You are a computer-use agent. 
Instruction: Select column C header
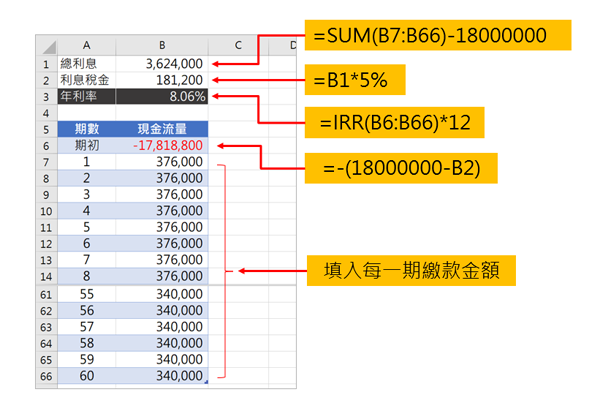coord(240,46)
